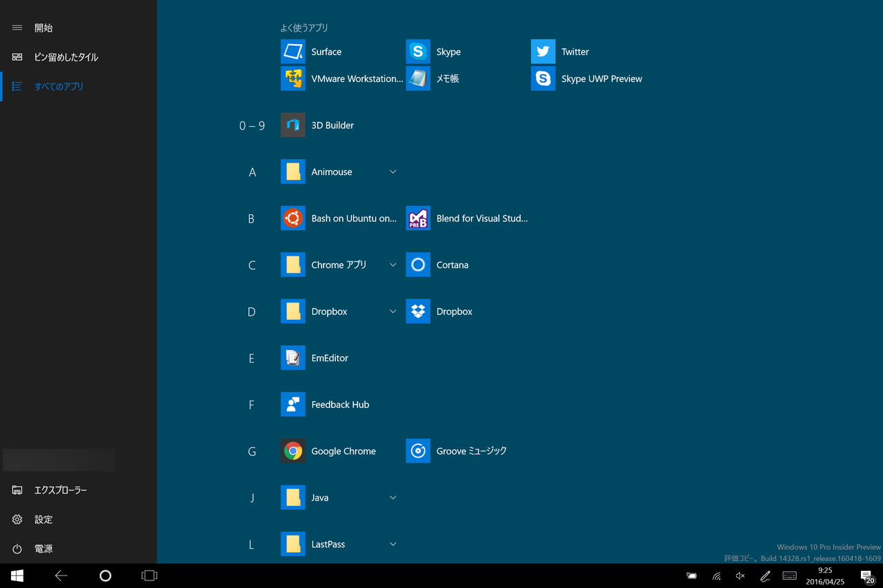This screenshot has height=588, width=883.
Task: Go back using the taskbar back arrow
Action: tap(61, 576)
